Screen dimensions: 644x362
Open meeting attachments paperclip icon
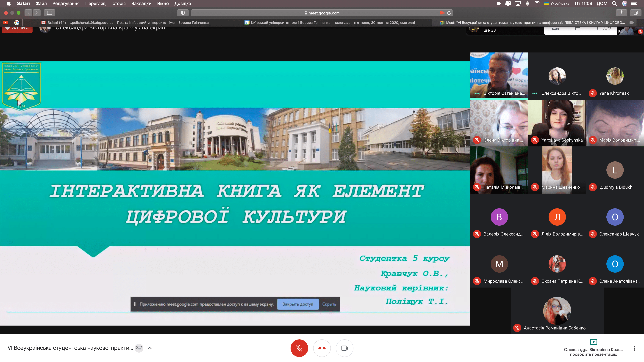point(139,348)
